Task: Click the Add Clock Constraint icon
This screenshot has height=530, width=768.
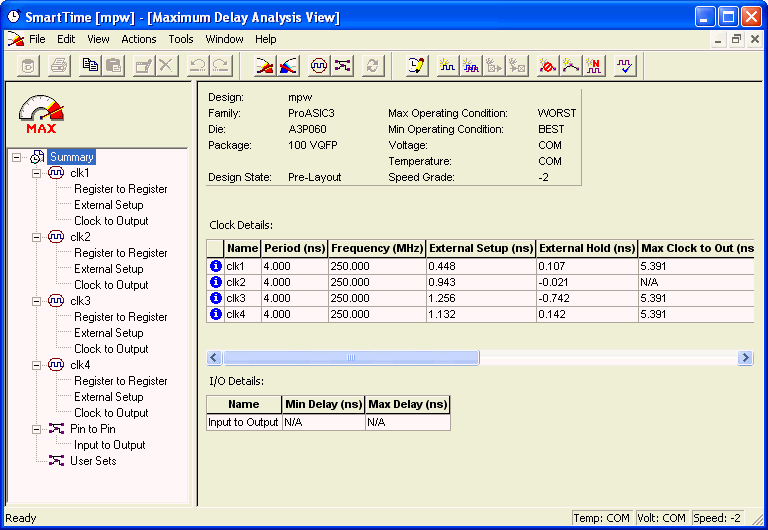Action: 447,66
